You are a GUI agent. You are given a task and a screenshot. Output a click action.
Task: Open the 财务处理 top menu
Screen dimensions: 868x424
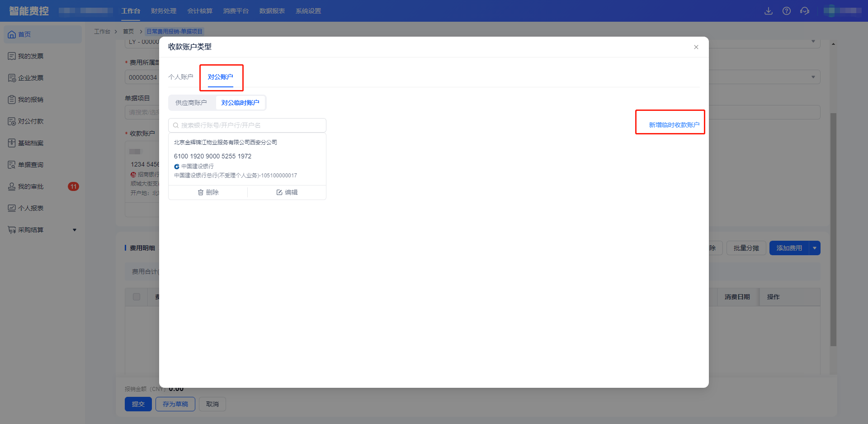pos(164,11)
